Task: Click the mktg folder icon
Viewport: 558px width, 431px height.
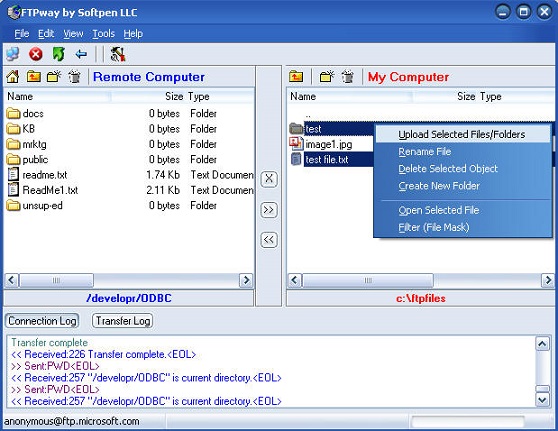Action: (x=13, y=144)
